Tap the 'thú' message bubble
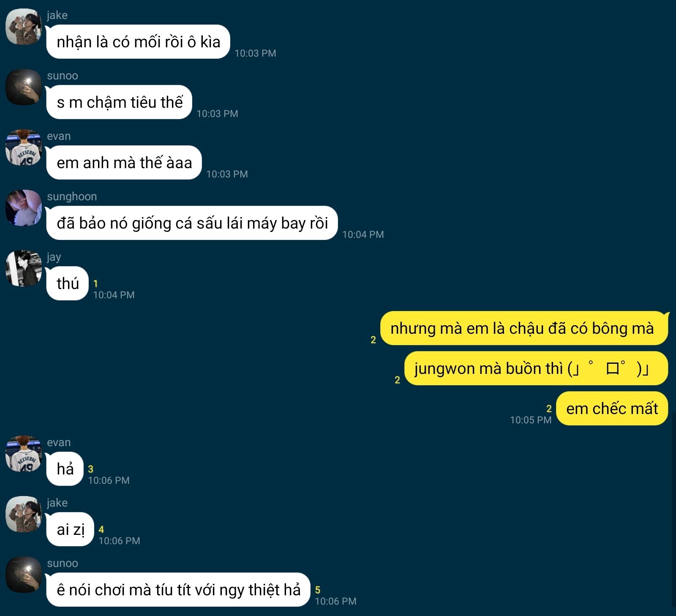Viewport: 676px width, 616px height. pos(67,283)
